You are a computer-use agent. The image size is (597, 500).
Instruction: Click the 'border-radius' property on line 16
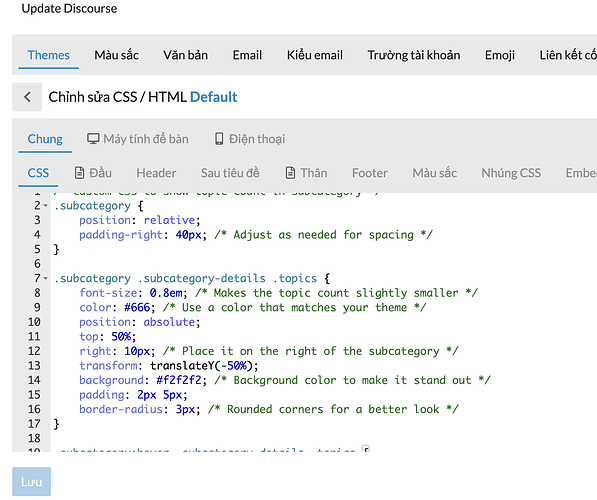click(121, 409)
